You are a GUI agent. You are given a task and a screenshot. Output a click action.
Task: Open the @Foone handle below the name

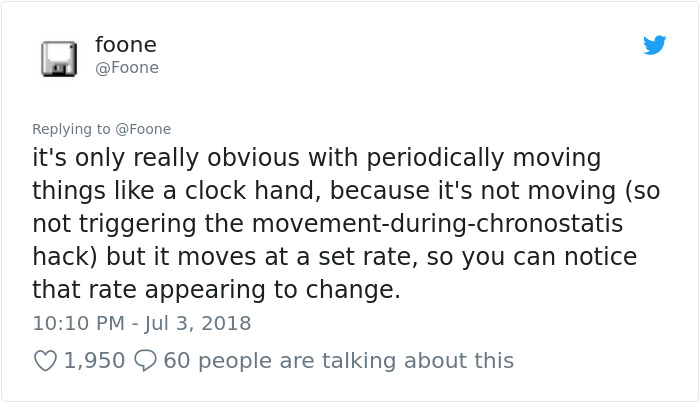coord(127,68)
